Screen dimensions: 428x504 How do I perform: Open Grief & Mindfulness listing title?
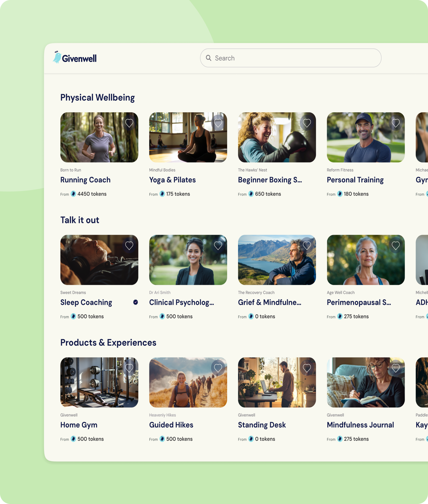point(269,302)
